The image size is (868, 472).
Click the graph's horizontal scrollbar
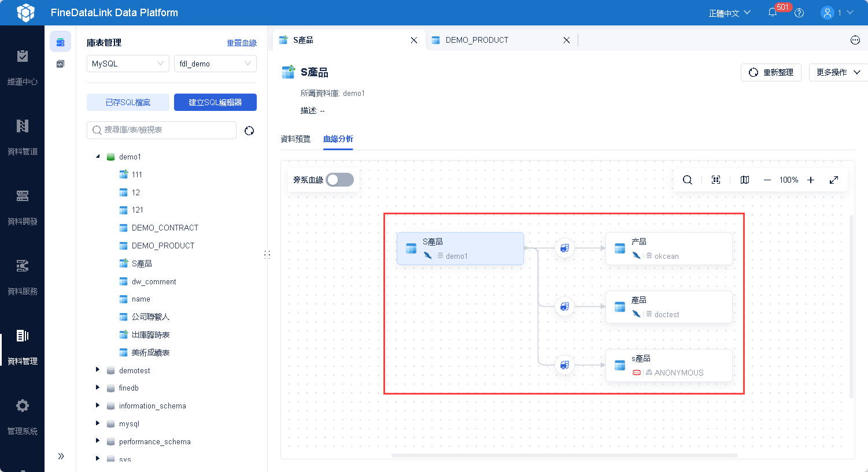tap(564, 455)
